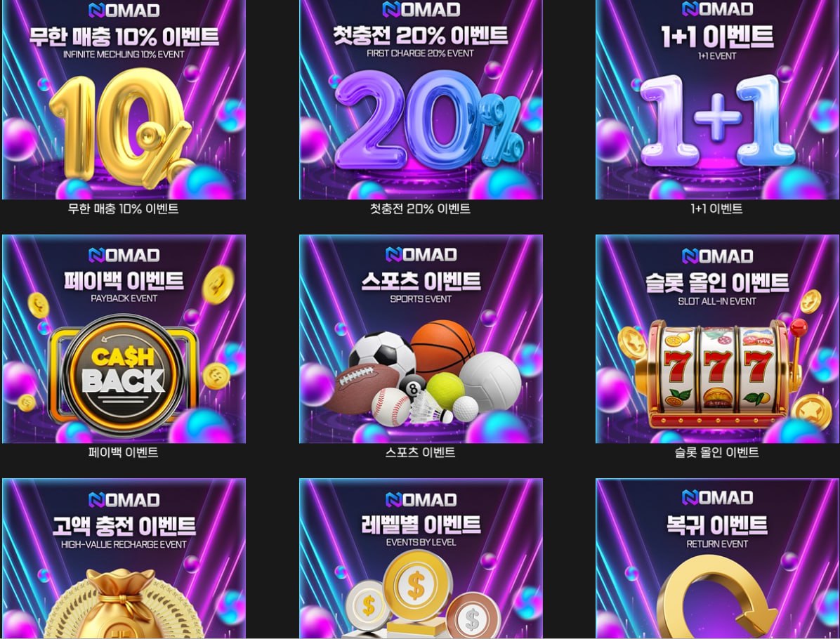
Task: Open the 페이백 이벤트 caption link
Action: click(x=123, y=453)
